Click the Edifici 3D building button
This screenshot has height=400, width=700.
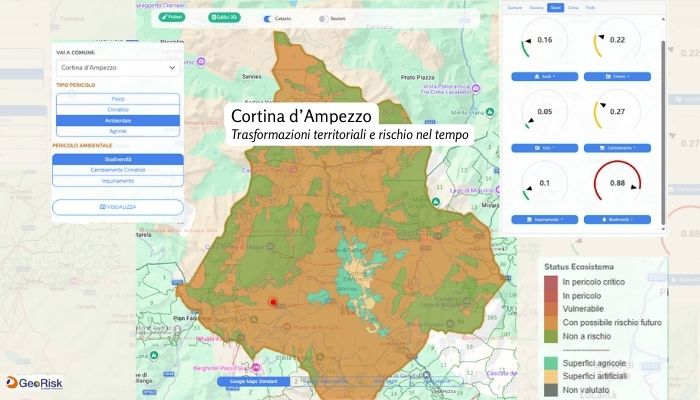point(223,18)
